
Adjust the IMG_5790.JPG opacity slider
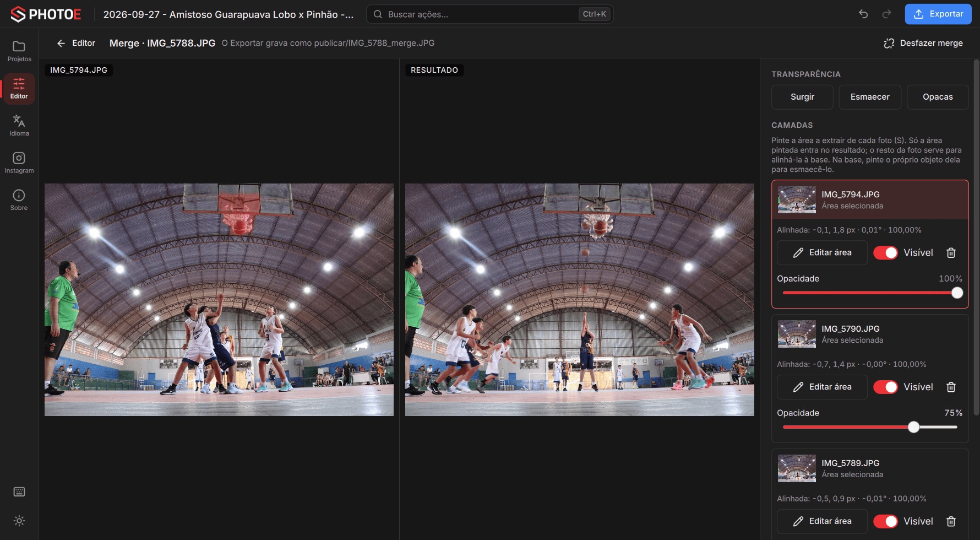tap(870, 427)
